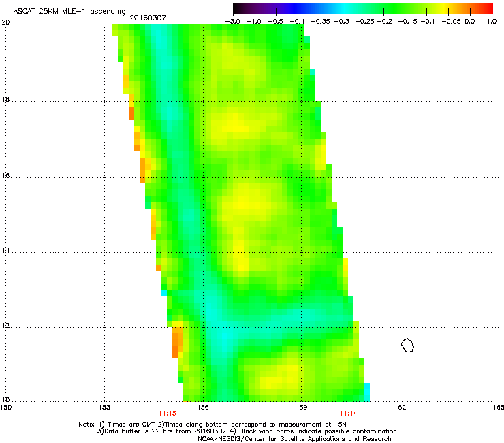Click the latitude axis label 18
Viewport: 504px width, 443px height.
(5, 100)
